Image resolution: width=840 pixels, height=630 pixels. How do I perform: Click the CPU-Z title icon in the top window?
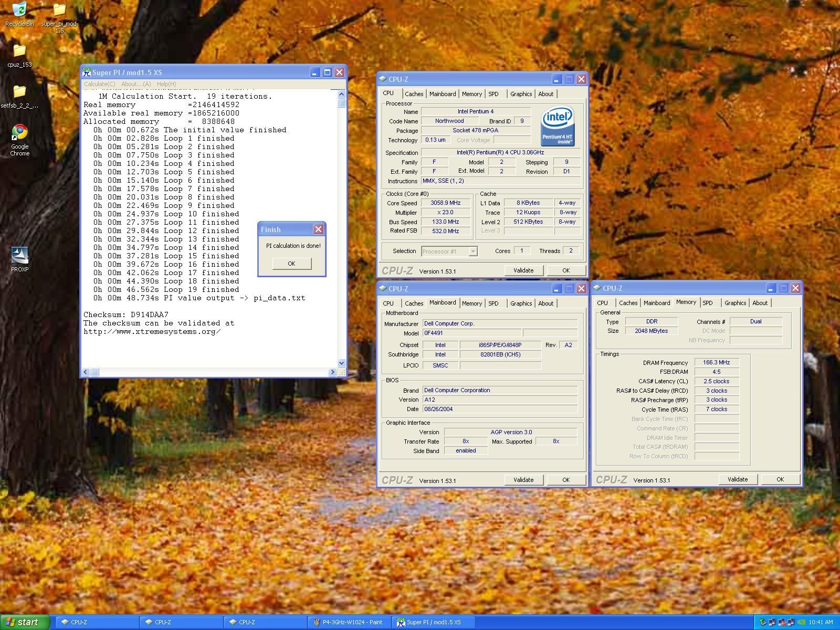tap(383, 79)
